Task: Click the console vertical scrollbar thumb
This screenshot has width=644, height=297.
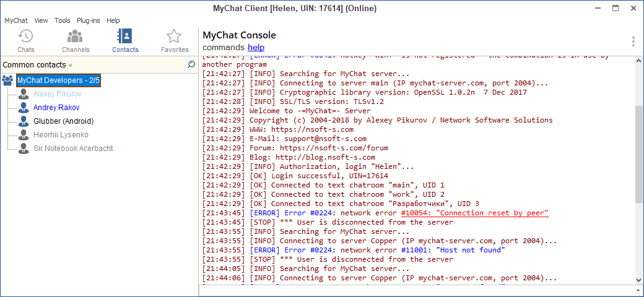Action: [638, 153]
